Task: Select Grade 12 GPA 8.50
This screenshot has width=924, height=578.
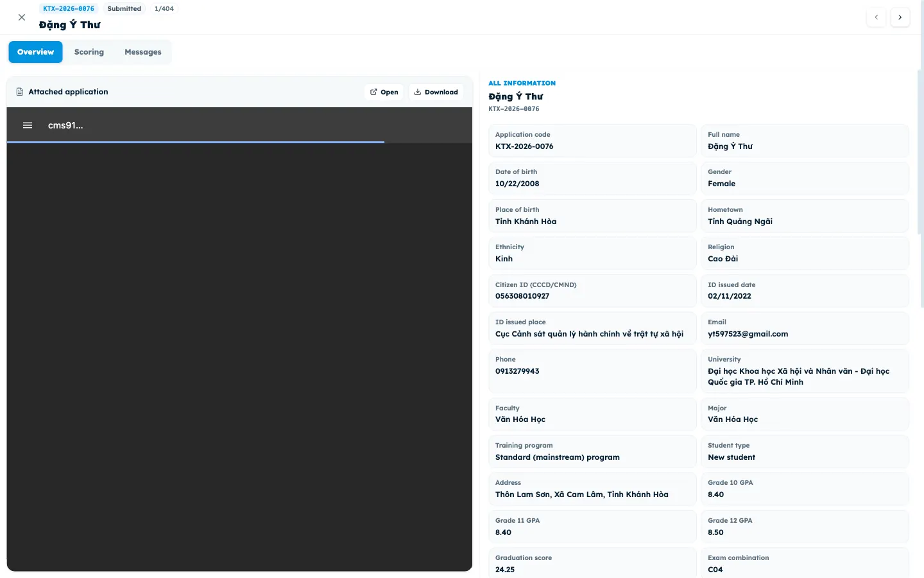Action: (715, 532)
